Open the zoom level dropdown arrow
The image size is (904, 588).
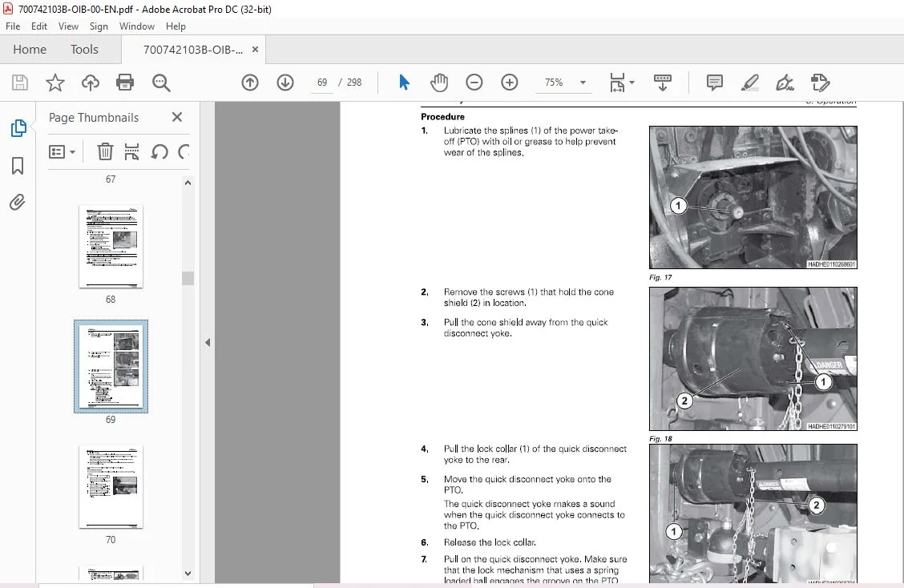583,83
